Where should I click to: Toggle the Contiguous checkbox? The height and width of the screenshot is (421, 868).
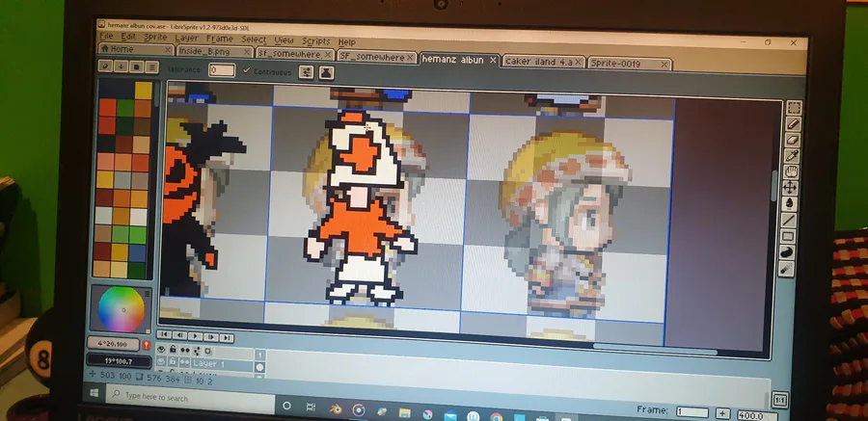[x=267, y=71]
